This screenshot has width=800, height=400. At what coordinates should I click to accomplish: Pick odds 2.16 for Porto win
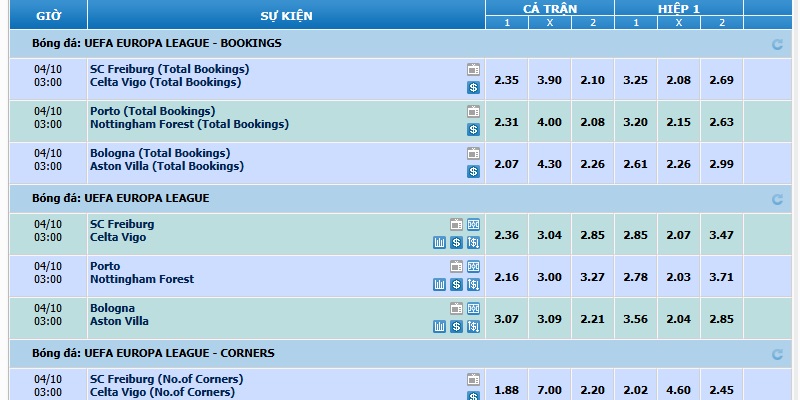(x=507, y=277)
